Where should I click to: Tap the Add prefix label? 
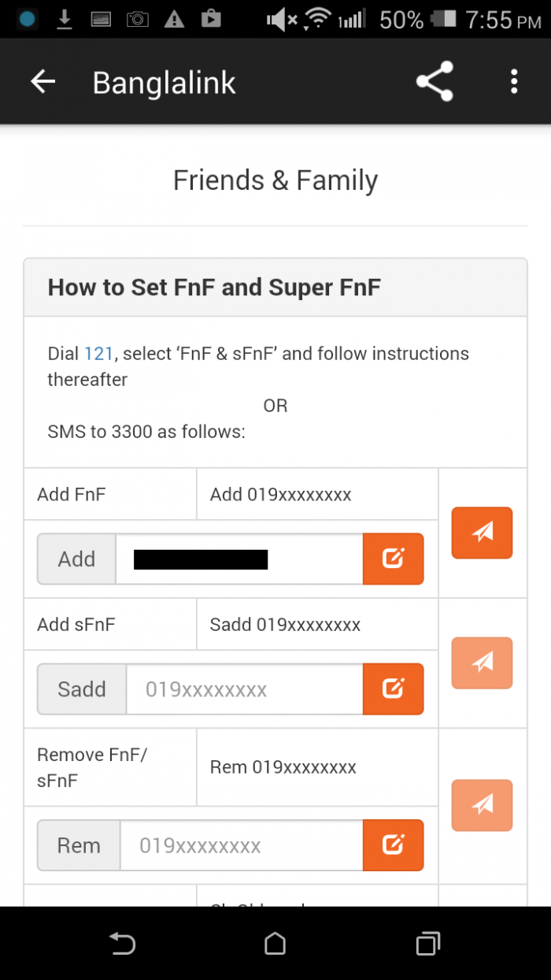(76, 559)
